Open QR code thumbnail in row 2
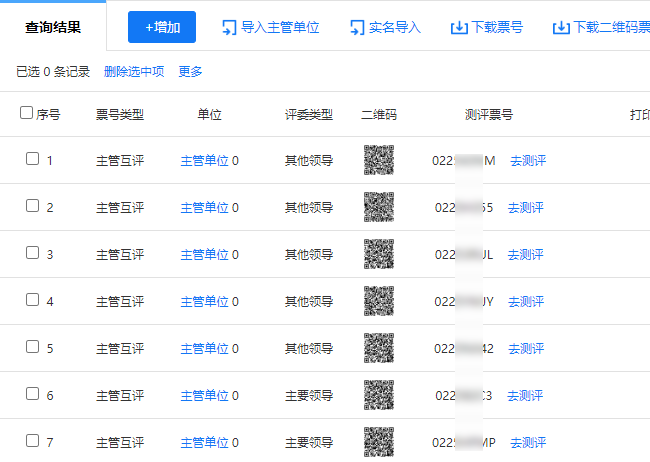The height and width of the screenshot is (462, 650). 379,207
